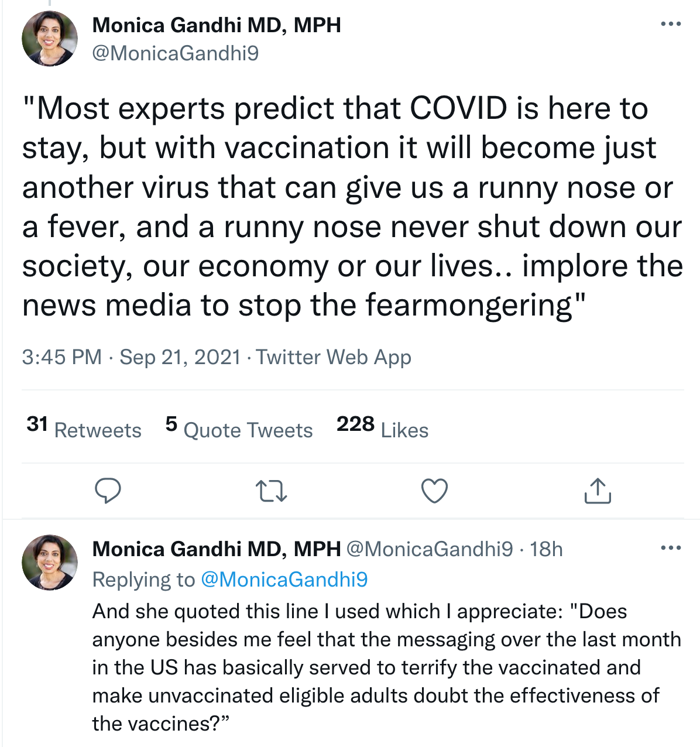View the 5 Quote Tweets
700x747 pixels.
coord(239,428)
